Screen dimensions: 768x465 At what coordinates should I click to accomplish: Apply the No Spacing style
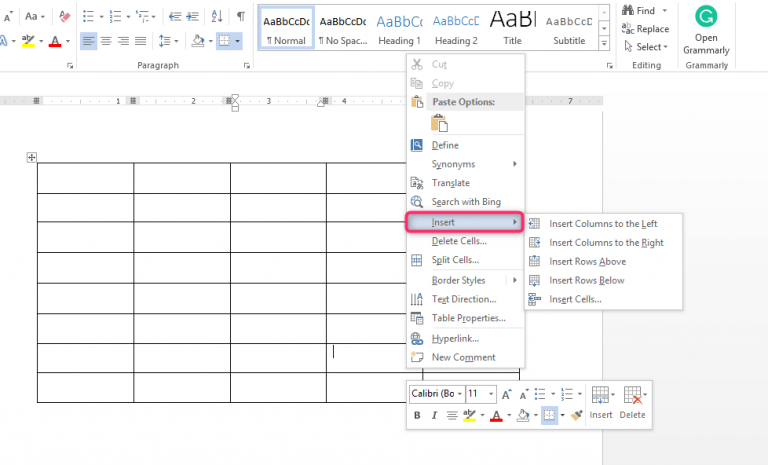[x=343, y=29]
